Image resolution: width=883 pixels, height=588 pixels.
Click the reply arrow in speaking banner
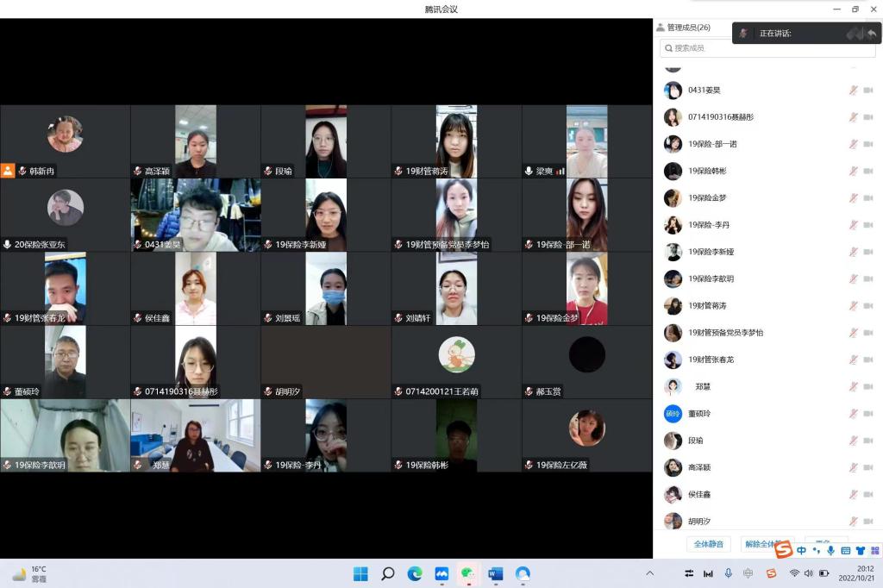point(872,34)
